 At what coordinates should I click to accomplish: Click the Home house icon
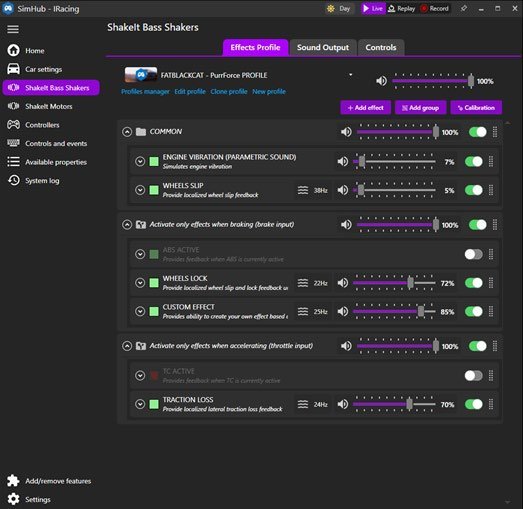[14, 50]
